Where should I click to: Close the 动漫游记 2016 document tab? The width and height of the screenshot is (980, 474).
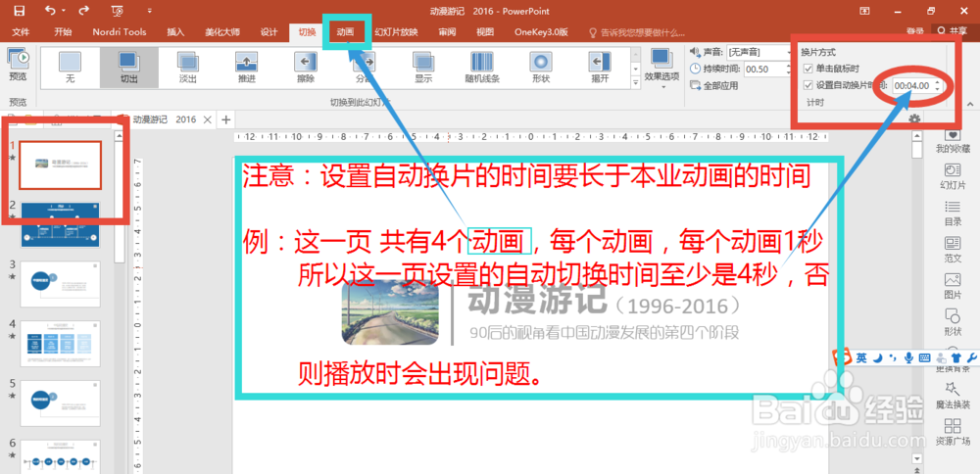(208, 119)
